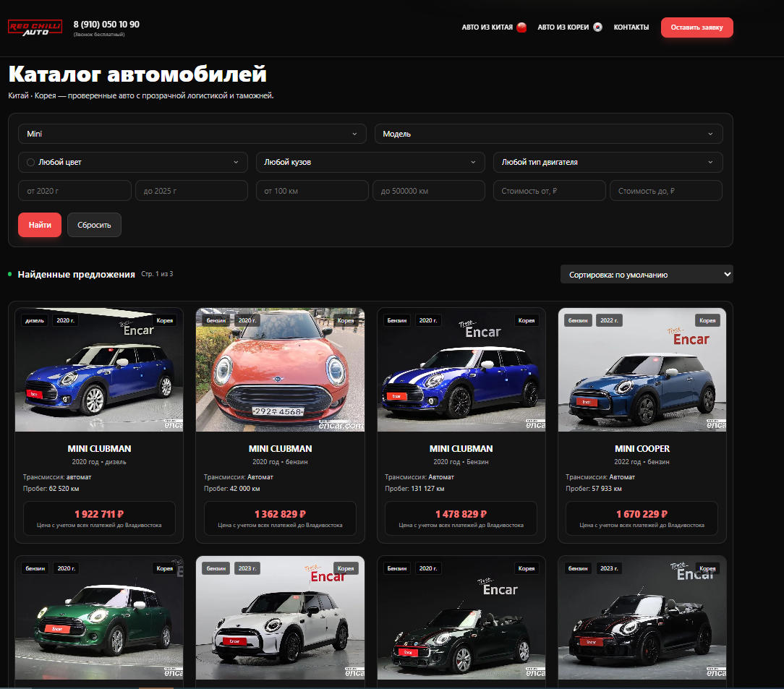Click the 1 922 711 ₽ price box
Viewport: 784px width, 689px height.
click(99, 518)
